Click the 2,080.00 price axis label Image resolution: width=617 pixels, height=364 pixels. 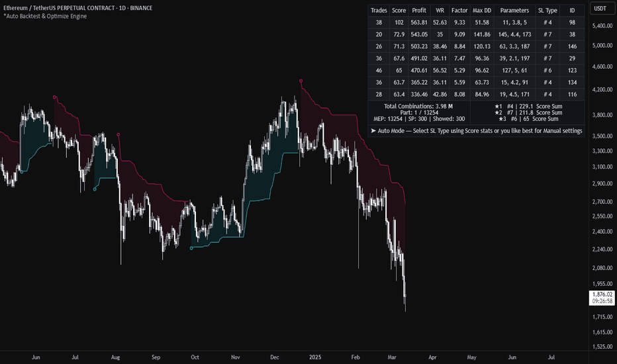point(602,267)
